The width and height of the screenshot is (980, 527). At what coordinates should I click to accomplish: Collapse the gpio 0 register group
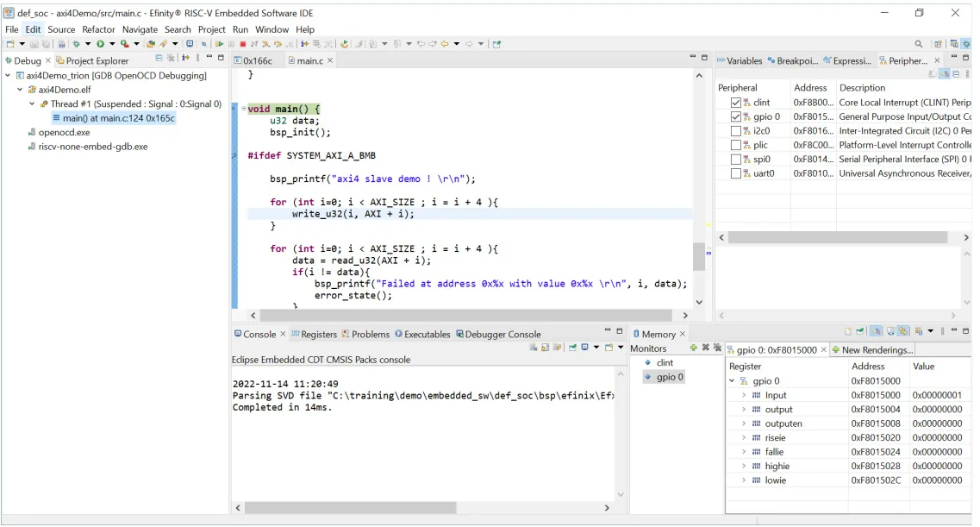coord(732,380)
